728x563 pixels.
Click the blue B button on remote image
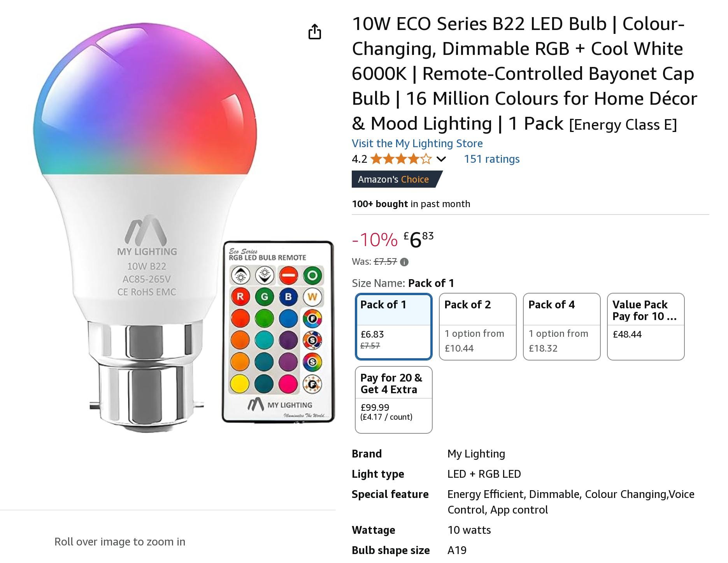coord(288,297)
